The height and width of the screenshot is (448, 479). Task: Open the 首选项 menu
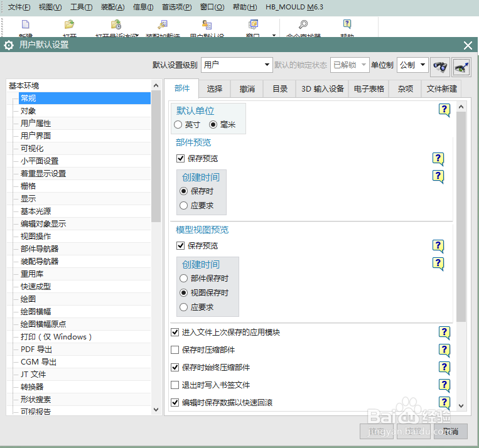tap(176, 7)
